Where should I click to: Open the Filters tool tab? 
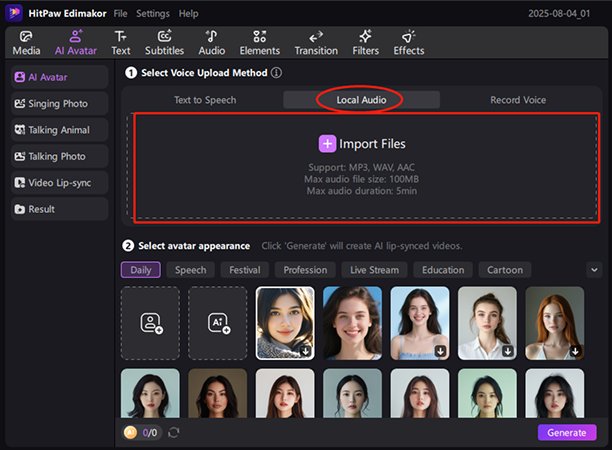point(365,43)
